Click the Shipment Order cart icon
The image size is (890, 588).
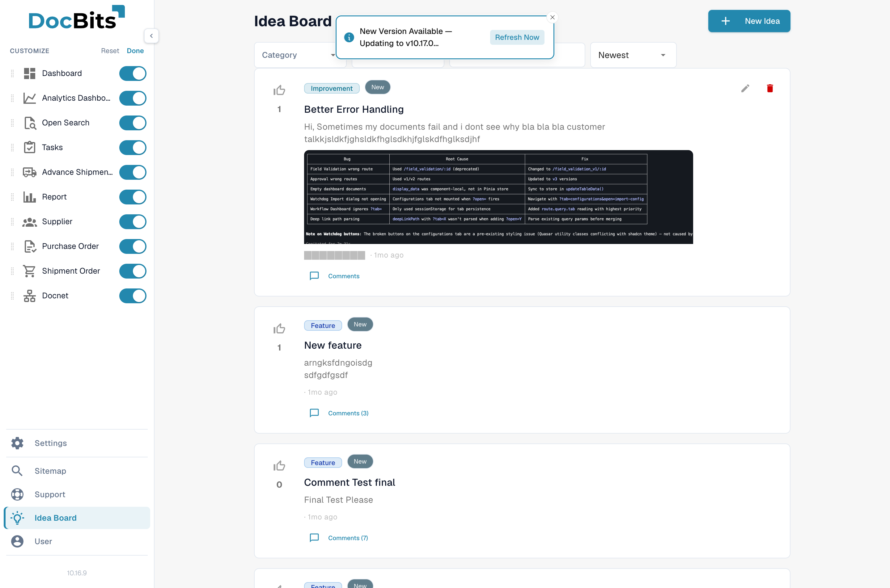pos(30,271)
